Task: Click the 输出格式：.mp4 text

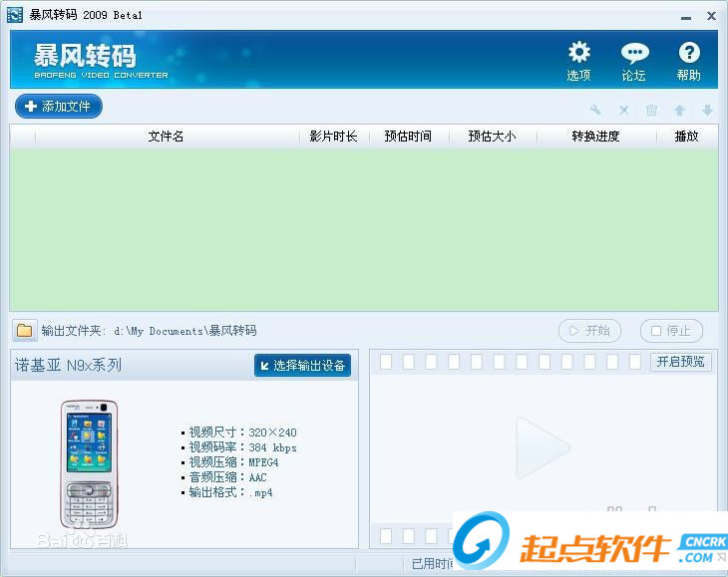Action: point(230,492)
